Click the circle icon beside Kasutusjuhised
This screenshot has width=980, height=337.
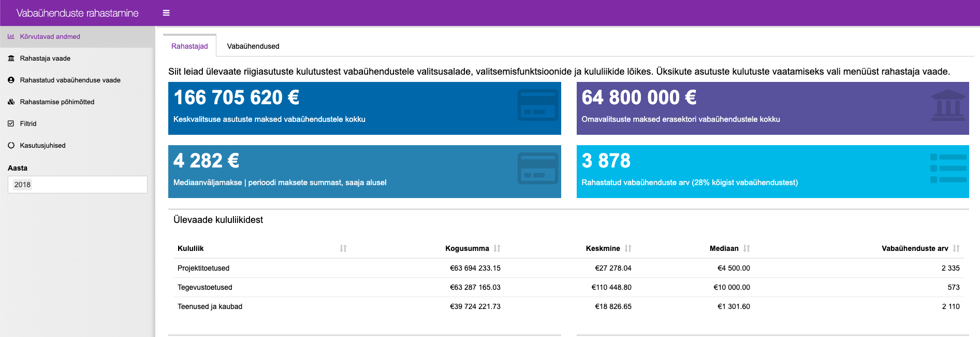pyautogui.click(x=11, y=145)
